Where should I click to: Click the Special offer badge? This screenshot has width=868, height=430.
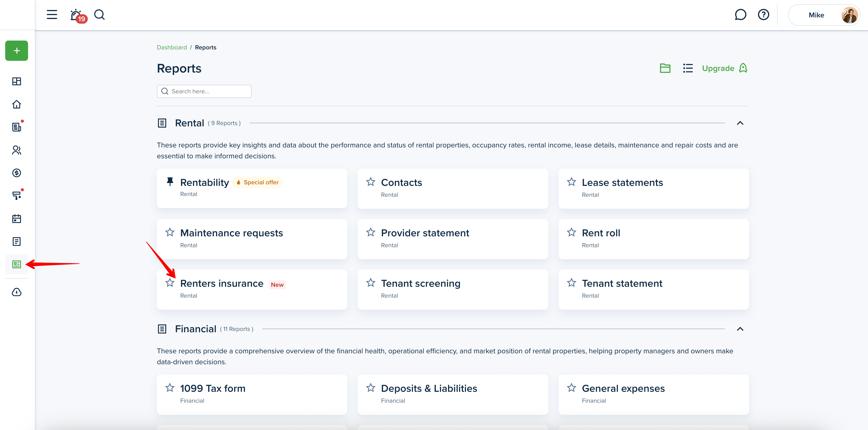[257, 183]
